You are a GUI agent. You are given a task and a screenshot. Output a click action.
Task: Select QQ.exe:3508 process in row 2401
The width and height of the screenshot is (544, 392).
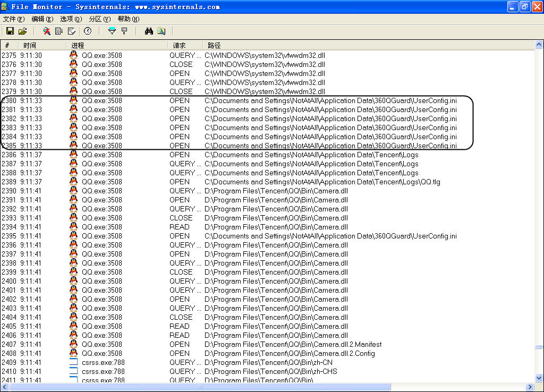102,289
